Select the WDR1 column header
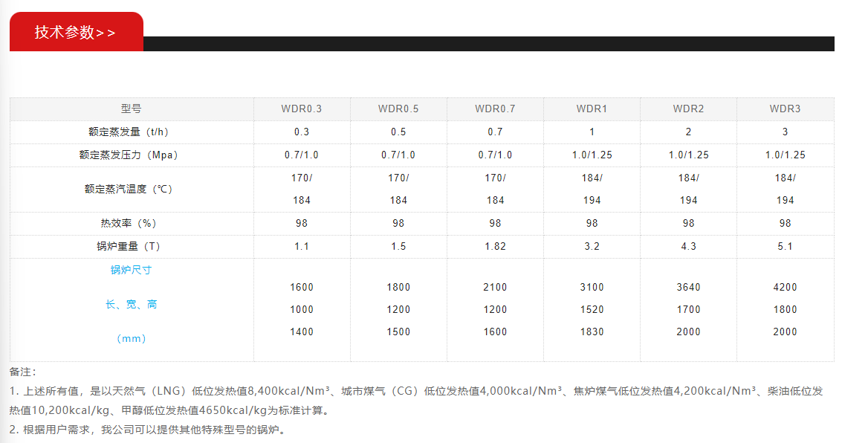This screenshot has width=868, height=443. (592, 109)
